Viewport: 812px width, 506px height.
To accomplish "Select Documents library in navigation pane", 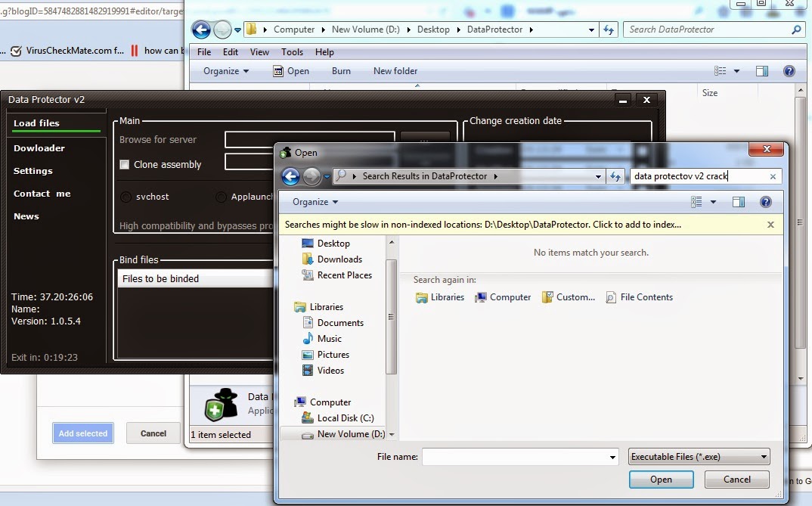I will click(x=333, y=323).
